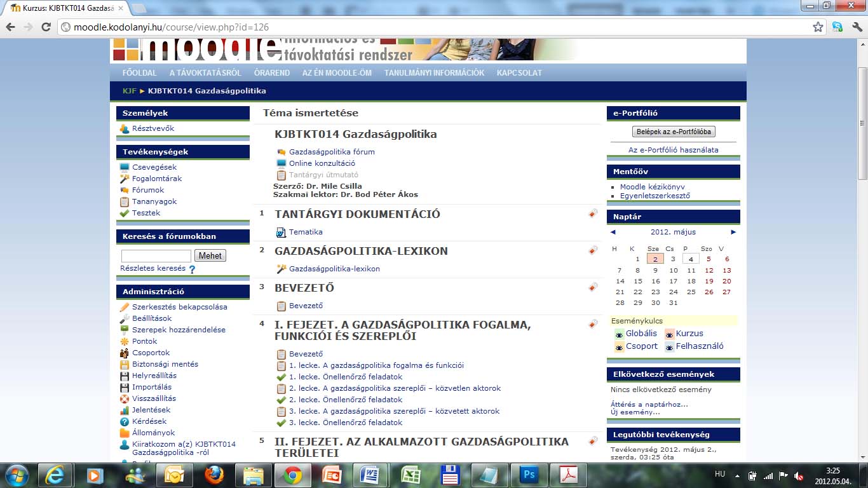Toggle Globális events eye icon
The image size is (868, 488).
(619, 334)
